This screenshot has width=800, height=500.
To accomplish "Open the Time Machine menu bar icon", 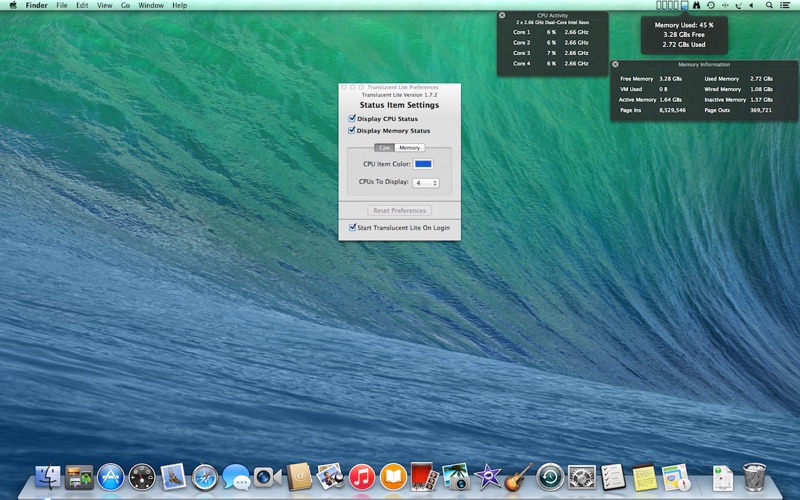I will 710,5.
